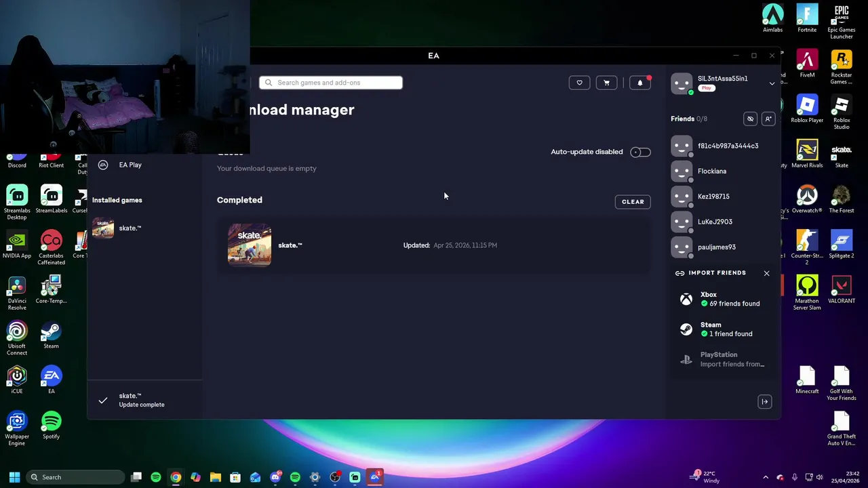
Task: Select Marathon Server Slam desktop icon
Action: click(807, 293)
